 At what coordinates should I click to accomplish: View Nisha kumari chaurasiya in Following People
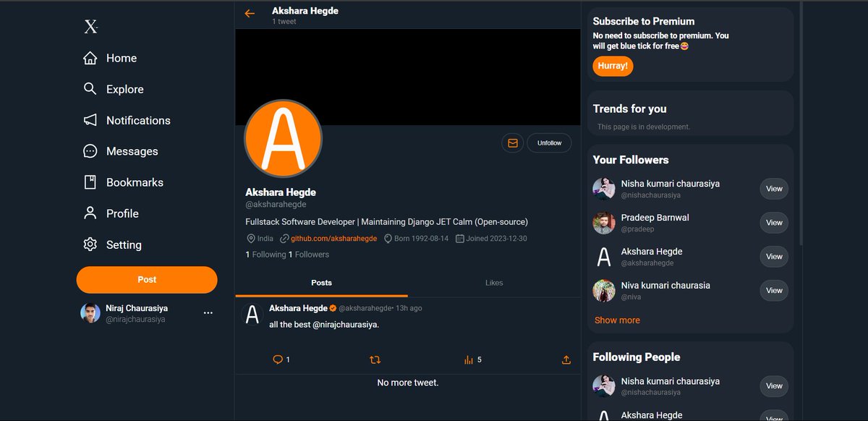(774, 386)
